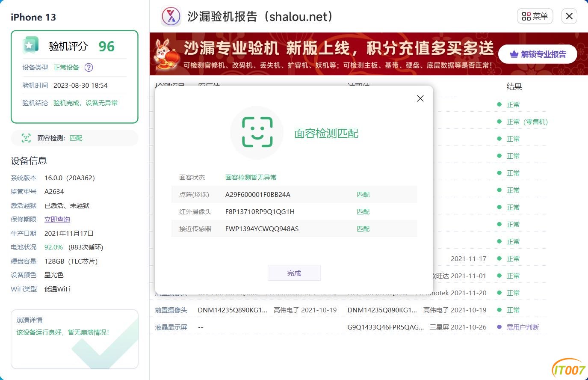This screenshot has height=380, width=588.
Task: Click the 结果 column header
Action: click(x=514, y=86)
